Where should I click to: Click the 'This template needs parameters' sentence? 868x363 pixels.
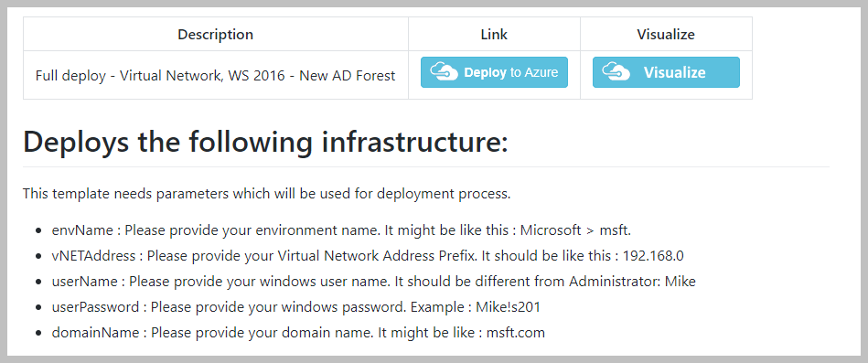click(x=267, y=194)
